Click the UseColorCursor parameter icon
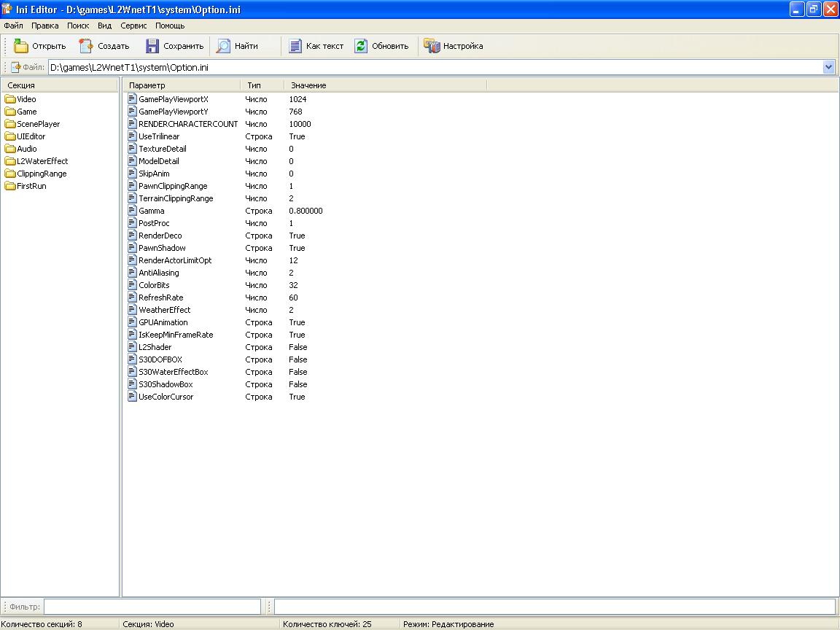The width and height of the screenshot is (840, 630). pos(132,397)
